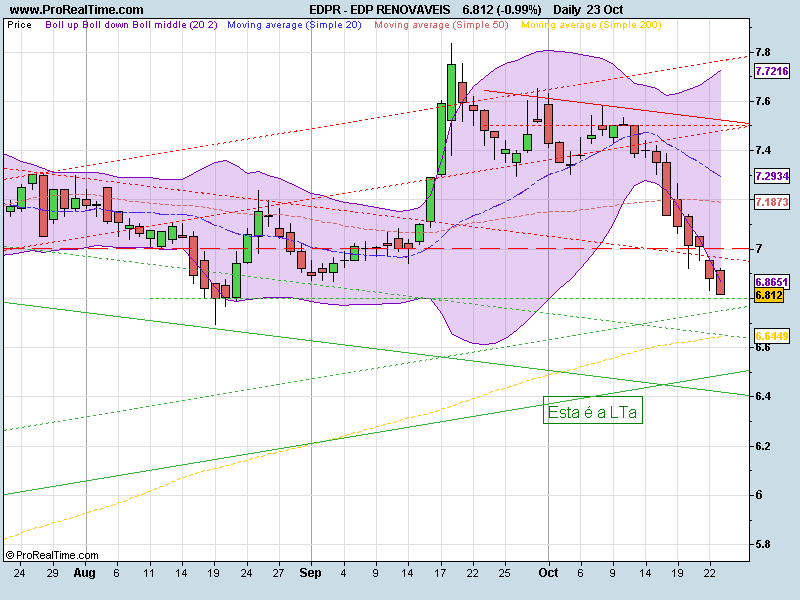The width and height of the screenshot is (800, 600).
Task: Click the ProRealTime.com copyright text
Action: pos(52,555)
